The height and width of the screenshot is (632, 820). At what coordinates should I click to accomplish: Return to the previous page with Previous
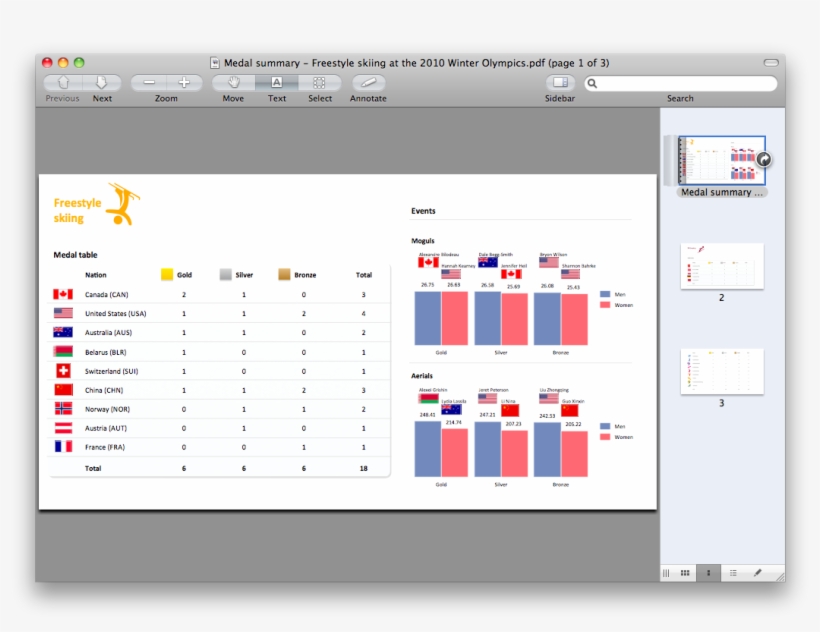click(x=62, y=84)
